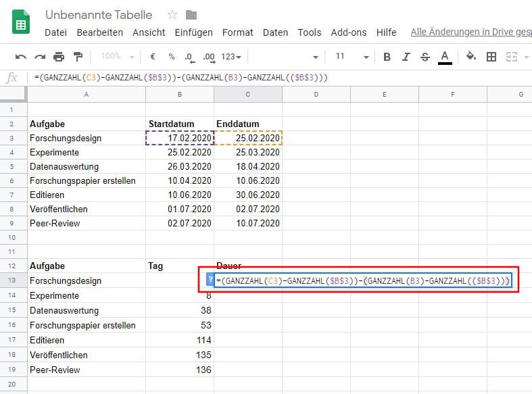Open the zoom 100% dropdown
The height and width of the screenshot is (394, 532).
point(117,56)
